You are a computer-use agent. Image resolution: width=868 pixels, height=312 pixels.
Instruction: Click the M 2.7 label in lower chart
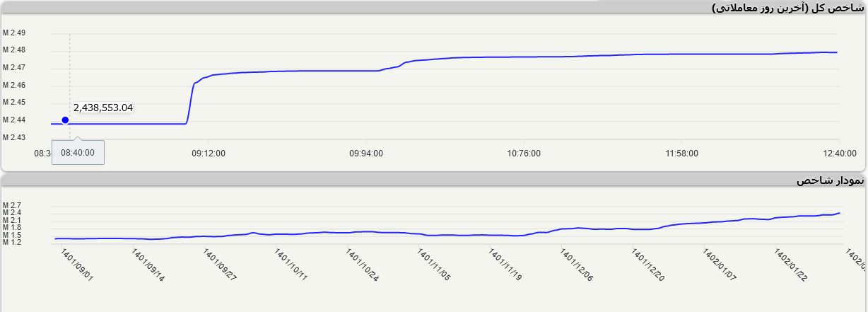click(x=12, y=205)
